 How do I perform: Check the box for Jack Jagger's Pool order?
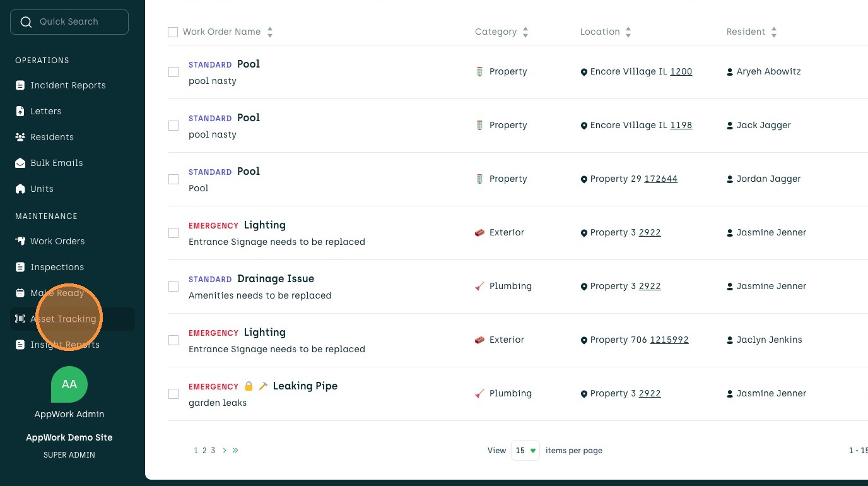173,126
